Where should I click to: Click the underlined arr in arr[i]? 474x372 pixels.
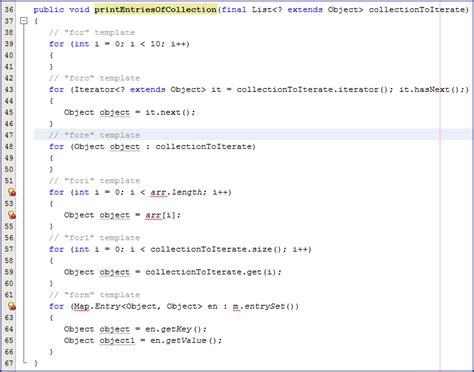[153, 215]
